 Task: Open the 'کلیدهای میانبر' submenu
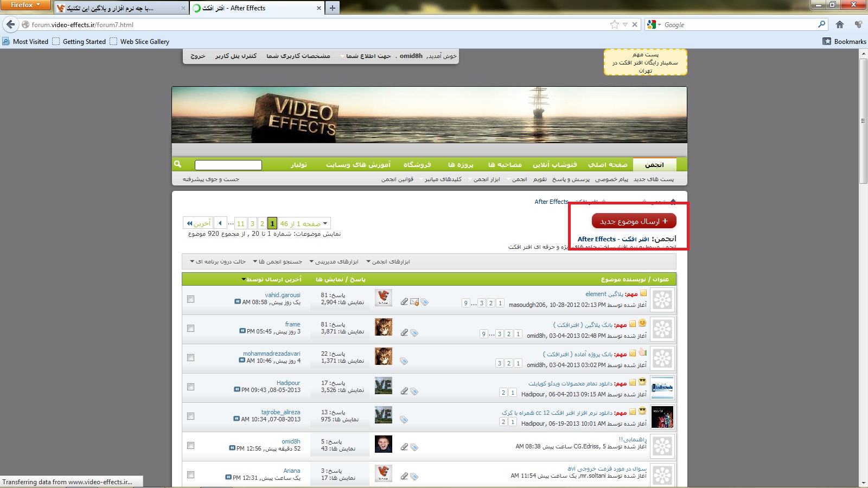tap(441, 179)
